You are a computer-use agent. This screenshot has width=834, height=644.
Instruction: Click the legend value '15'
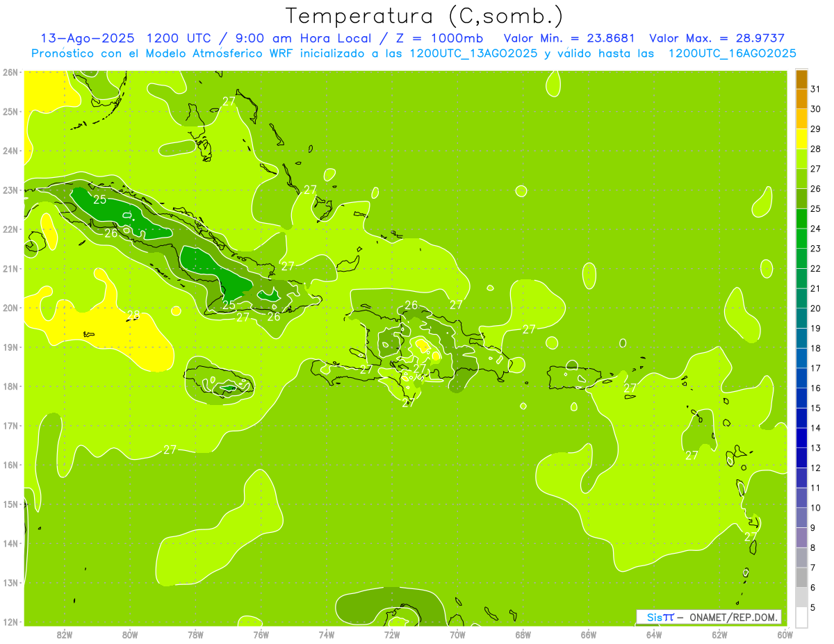click(x=815, y=408)
